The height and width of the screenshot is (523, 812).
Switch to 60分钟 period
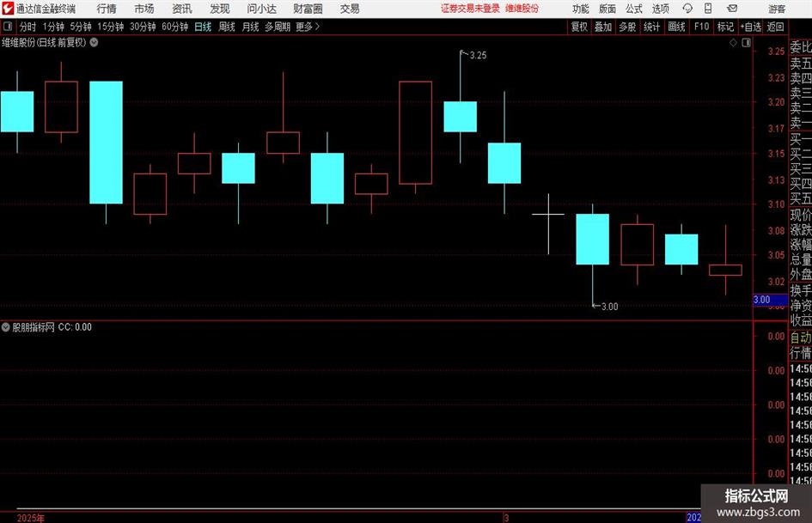(175, 27)
